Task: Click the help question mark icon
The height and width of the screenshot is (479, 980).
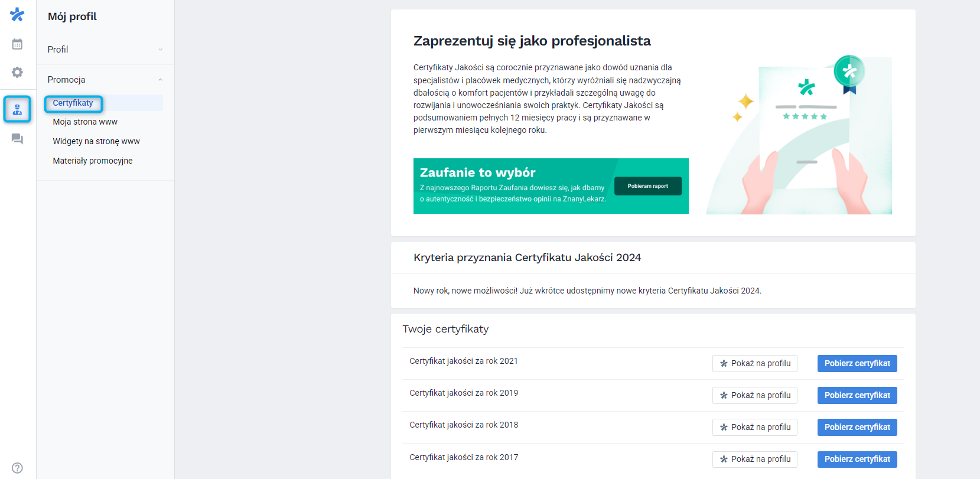Action: point(17,467)
